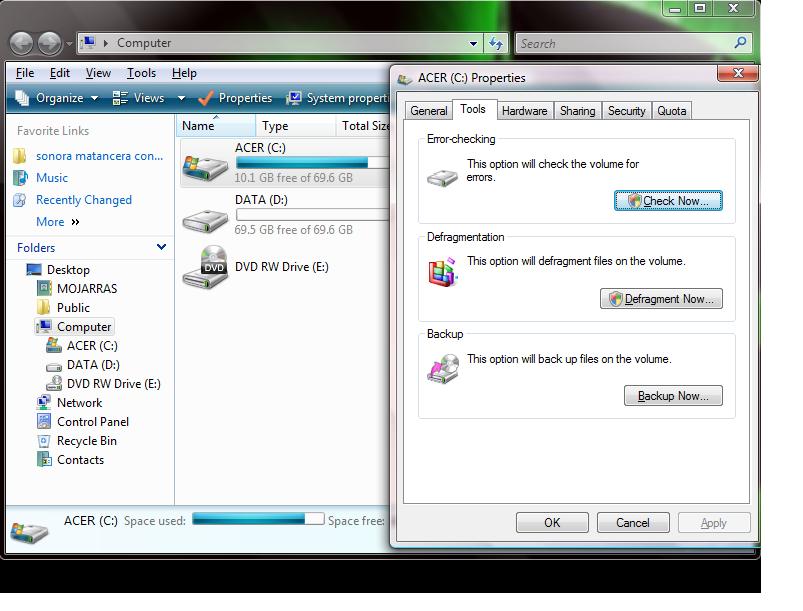
Task: Click the Control Panel icon in tree
Action: 44,422
